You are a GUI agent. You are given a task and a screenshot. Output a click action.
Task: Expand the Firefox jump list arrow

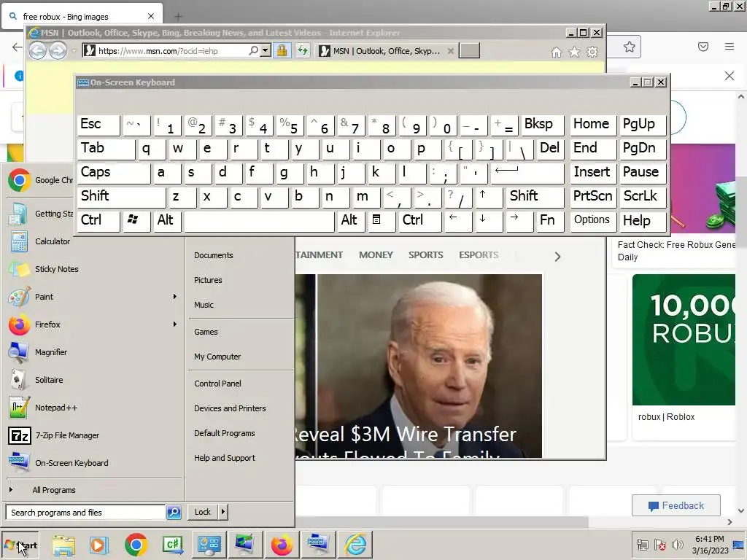point(175,324)
